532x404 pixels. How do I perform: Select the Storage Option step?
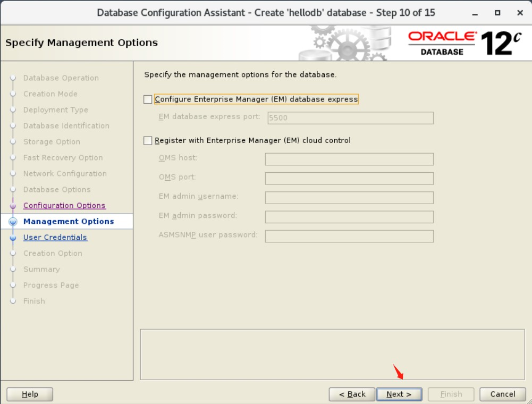[52, 141]
